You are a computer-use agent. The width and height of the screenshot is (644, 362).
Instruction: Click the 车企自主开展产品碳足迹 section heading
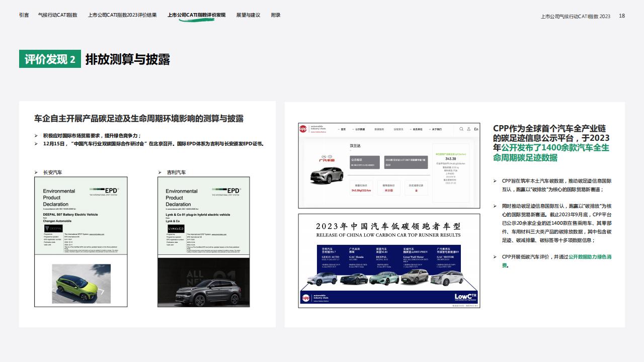(139, 119)
